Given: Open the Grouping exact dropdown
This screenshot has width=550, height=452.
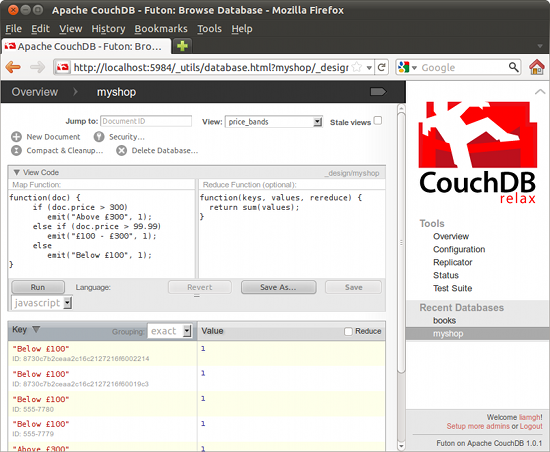Looking at the screenshot, I should (169, 331).
